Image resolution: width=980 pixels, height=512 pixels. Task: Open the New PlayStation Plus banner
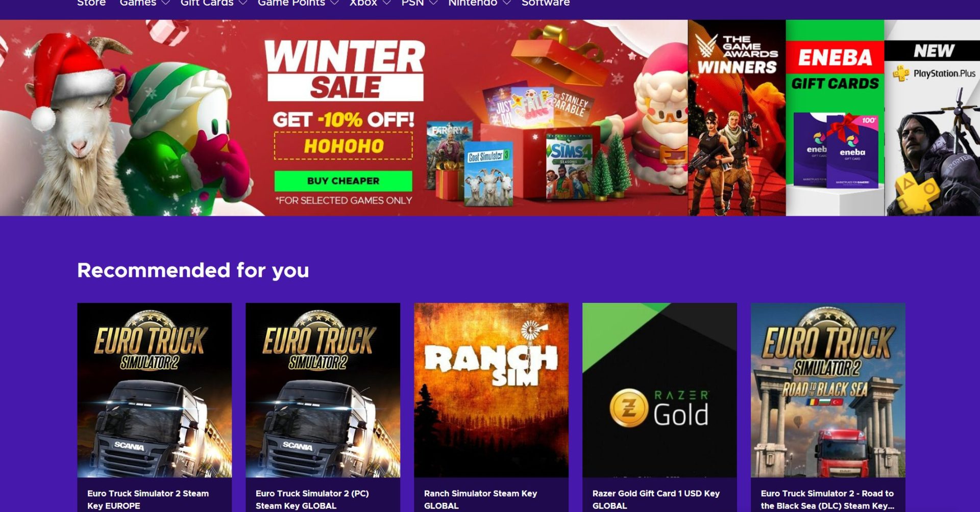[932, 118]
